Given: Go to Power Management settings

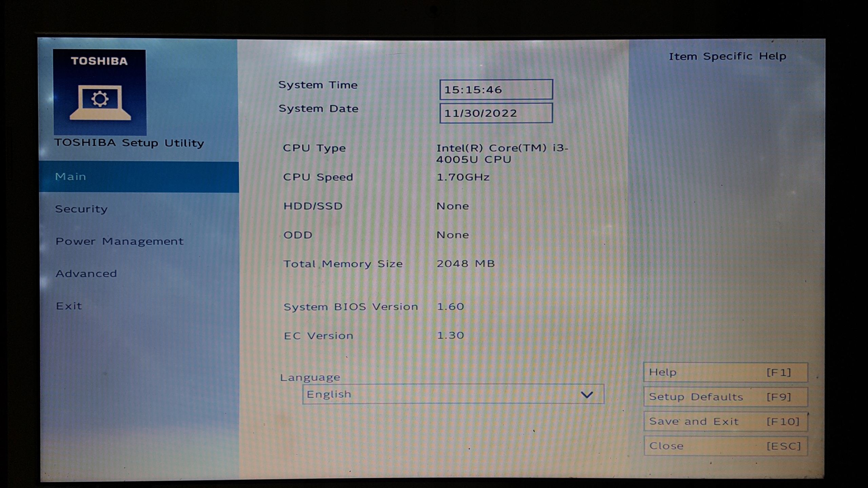Looking at the screenshot, I should click(x=119, y=241).
